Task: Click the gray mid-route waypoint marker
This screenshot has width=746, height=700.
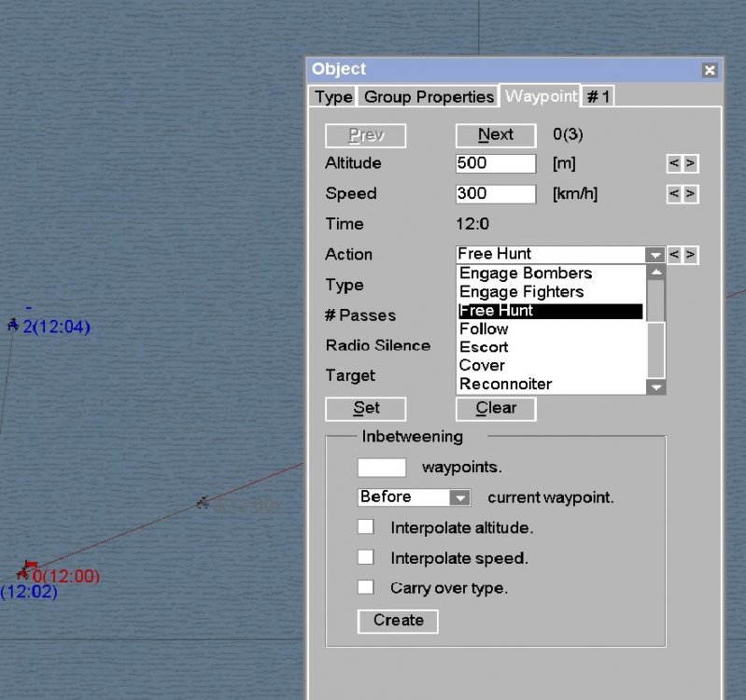Action: pos(203,503)
